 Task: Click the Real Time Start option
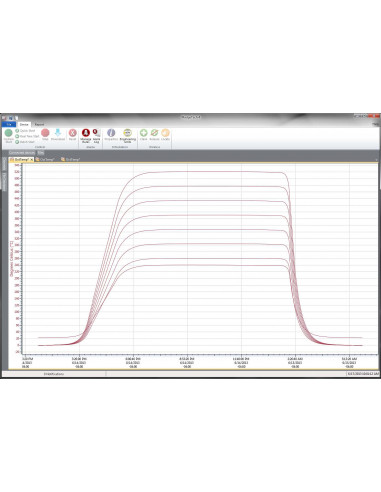27,136
